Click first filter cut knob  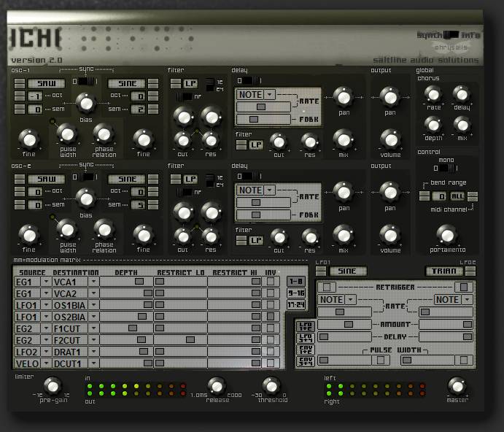click(183, 140)
